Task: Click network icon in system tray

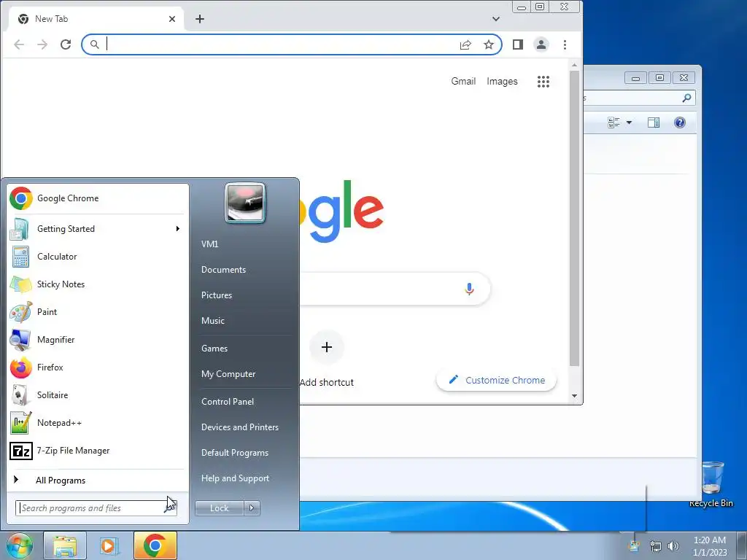Action: [x=656, y=546]
